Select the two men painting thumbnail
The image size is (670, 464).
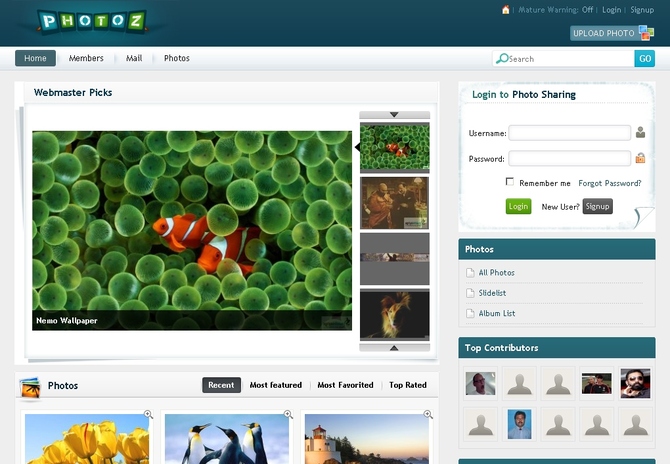(x=394, y=203)
